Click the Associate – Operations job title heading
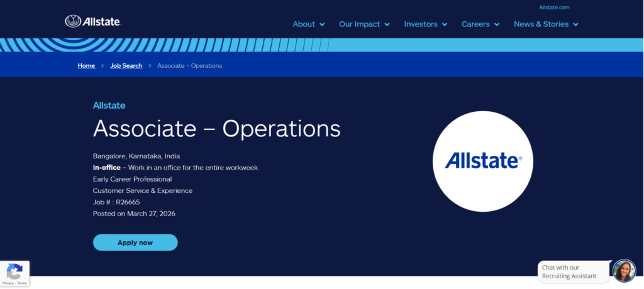This screenshot has height=289, width=644. click(216, 129)
